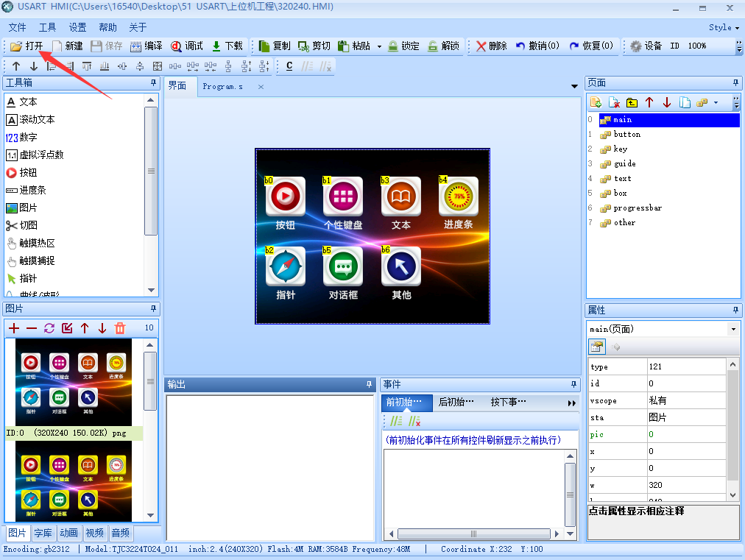Click the refresh picture icon in the 图片 panel

(x=49, y=328)
